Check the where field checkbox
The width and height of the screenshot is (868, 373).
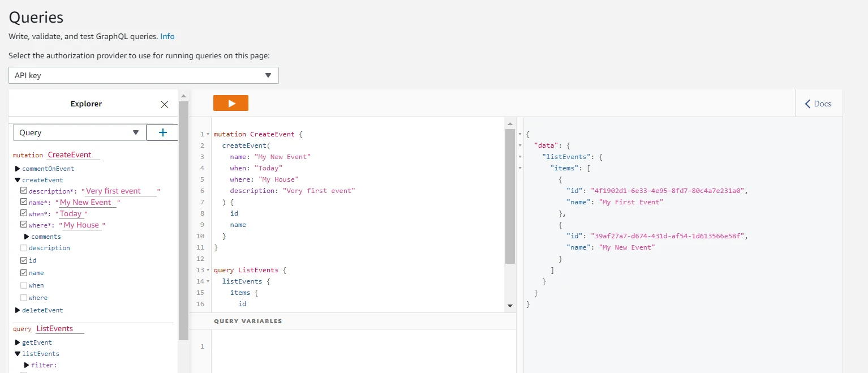(24, 298)
